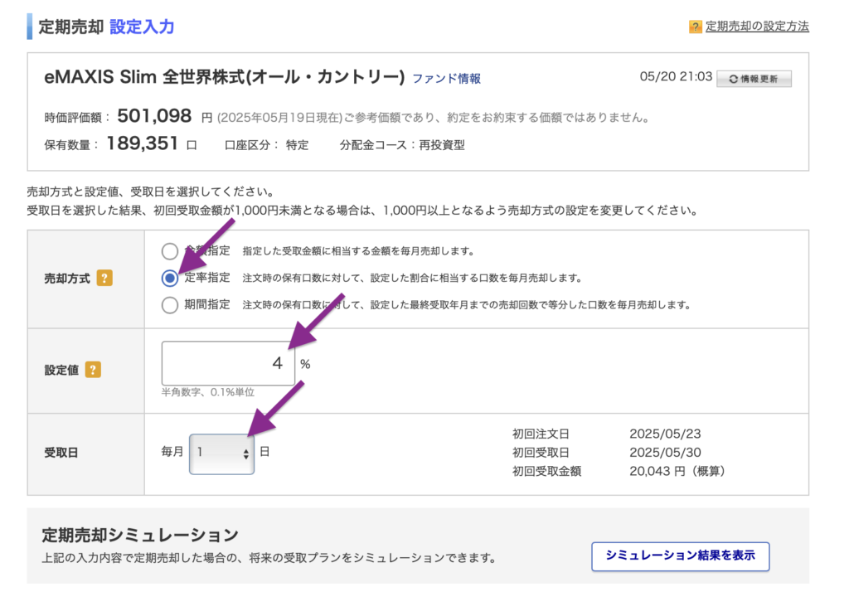Click the fund name eMAXIS Slim 全世界株式
Image resolution: width=849 pixels, height=616 pixels.
pos(224,77)
